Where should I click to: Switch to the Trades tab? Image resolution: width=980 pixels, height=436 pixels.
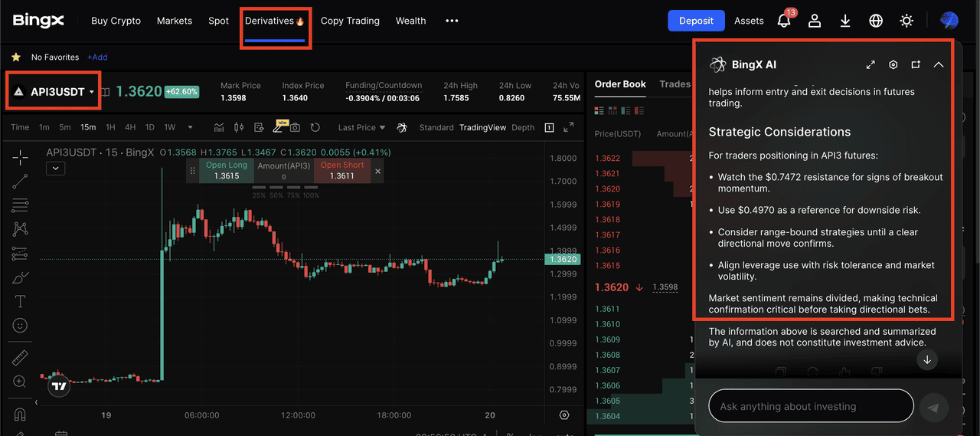pyautogui.click(x=675, y=84)
